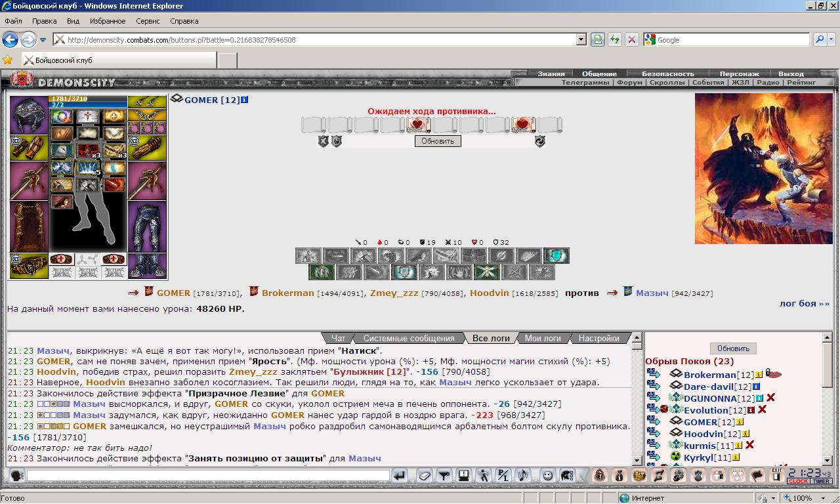Click the browser address bar
Screen dimensions: 840x504
pos(315,39)
